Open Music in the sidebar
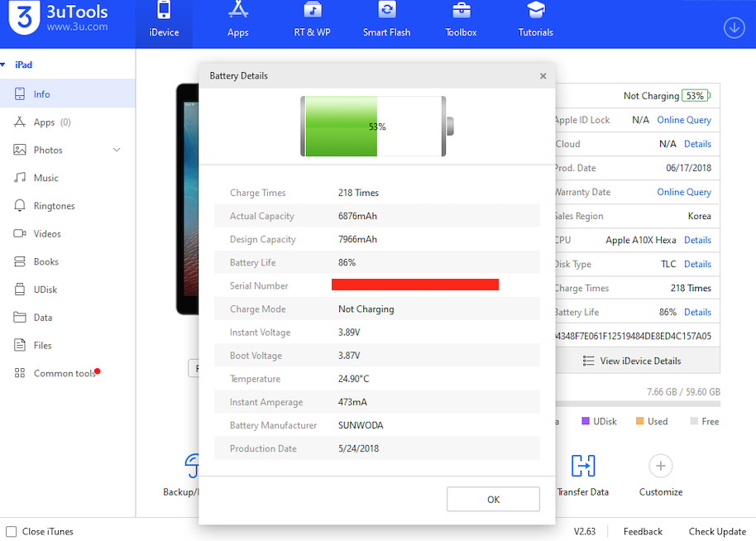The width and height of the screenshot is (756, 541). click(68, 178)
